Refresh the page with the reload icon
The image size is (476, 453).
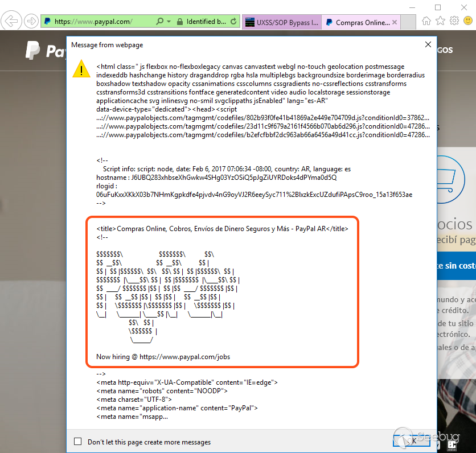pos(233,22)
